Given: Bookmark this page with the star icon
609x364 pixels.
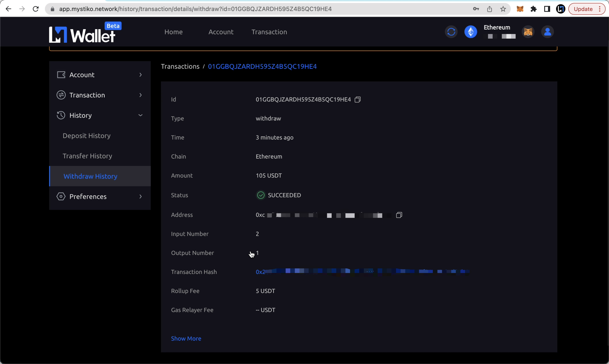Looking at the screenshot, I should (503, 9).
